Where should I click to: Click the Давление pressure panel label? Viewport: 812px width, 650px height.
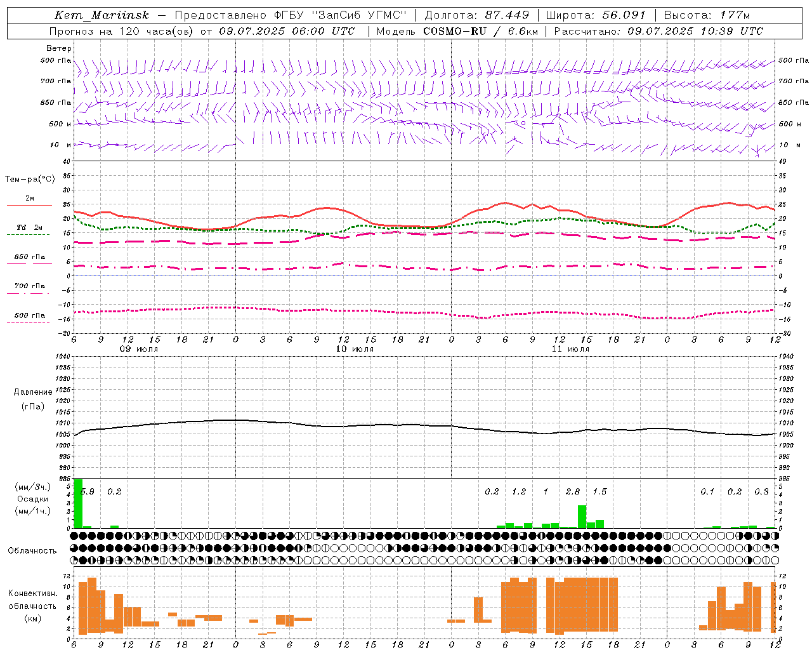pyautogui.click(x=33, y=392)
